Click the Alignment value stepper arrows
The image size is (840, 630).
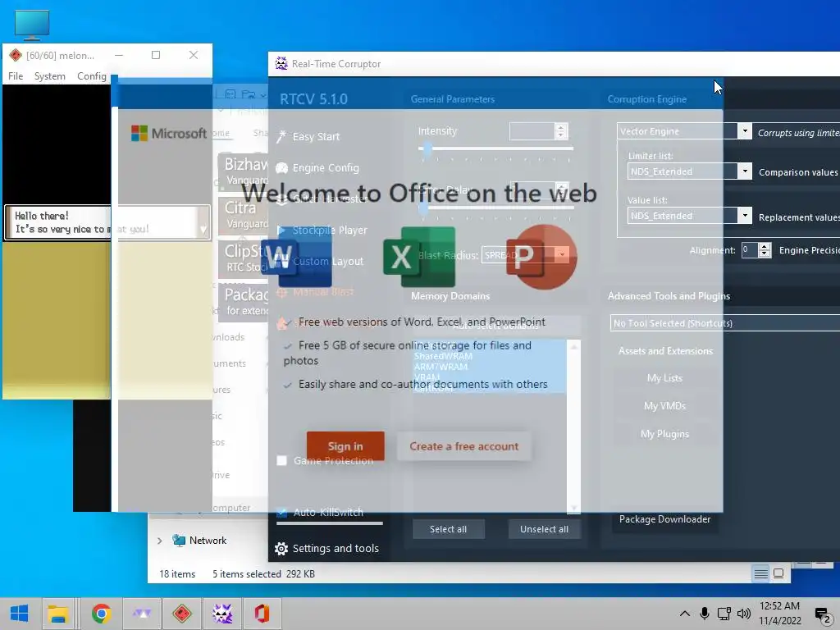(x=765, y=249)
